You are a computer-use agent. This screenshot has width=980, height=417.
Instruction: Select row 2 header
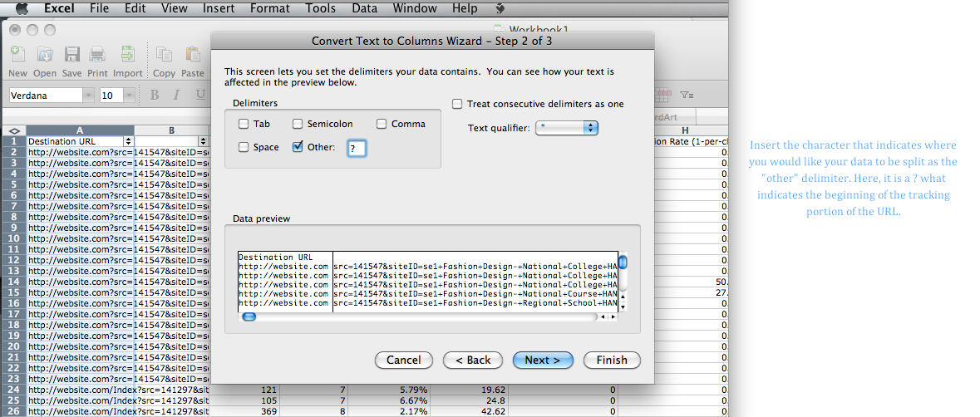(x=14, y=152)
